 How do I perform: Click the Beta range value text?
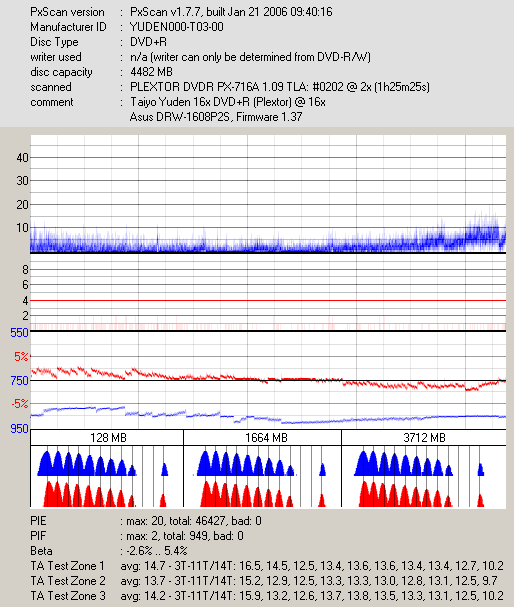tap(157, 551)
